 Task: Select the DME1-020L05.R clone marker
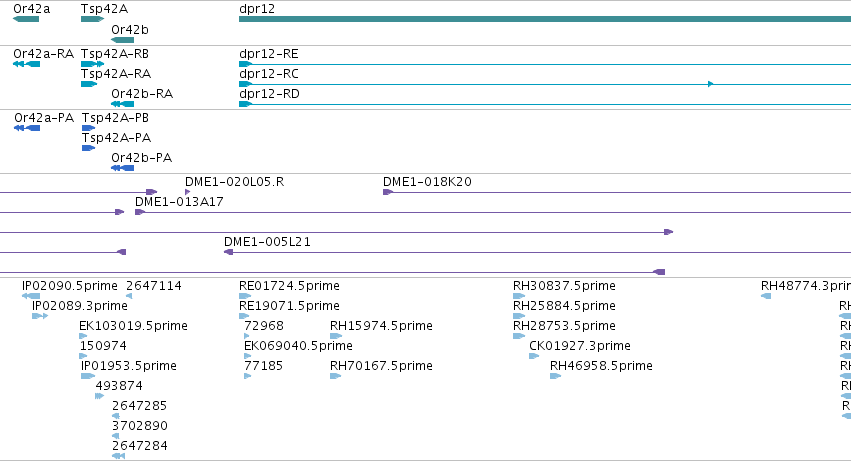pyautogui.click(x=188, y=192)
